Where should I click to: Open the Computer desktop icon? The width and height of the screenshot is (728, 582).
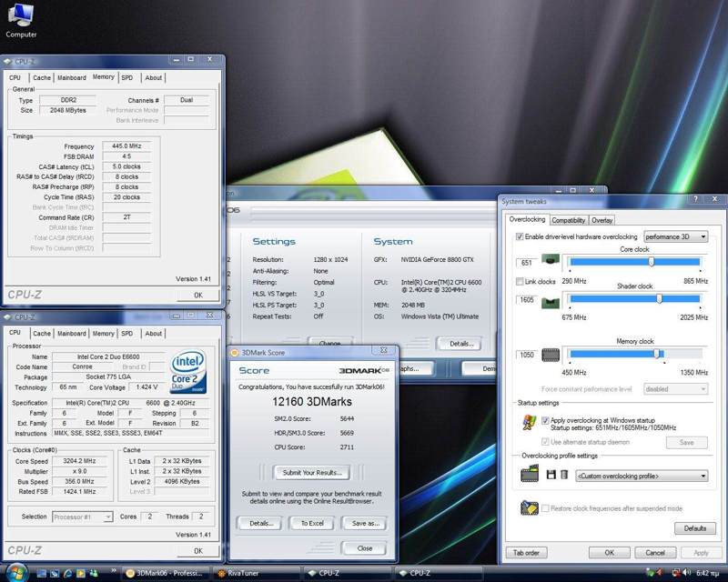tap(21, 20)
